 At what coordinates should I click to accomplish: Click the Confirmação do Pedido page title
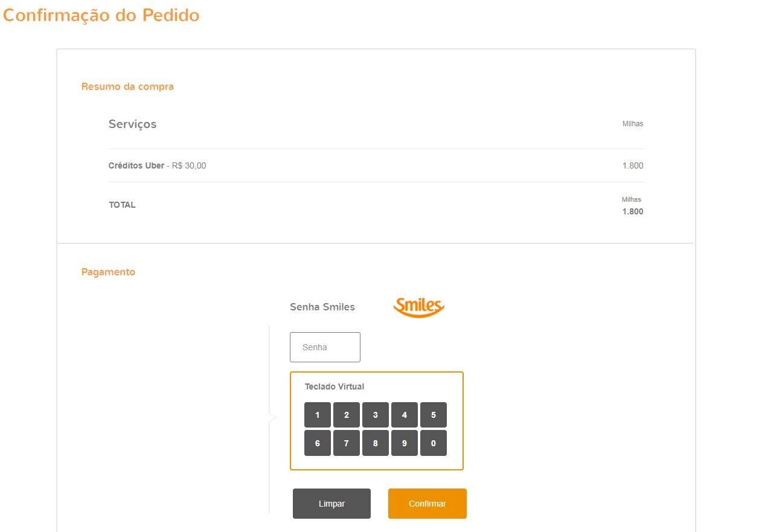(101, 15)
